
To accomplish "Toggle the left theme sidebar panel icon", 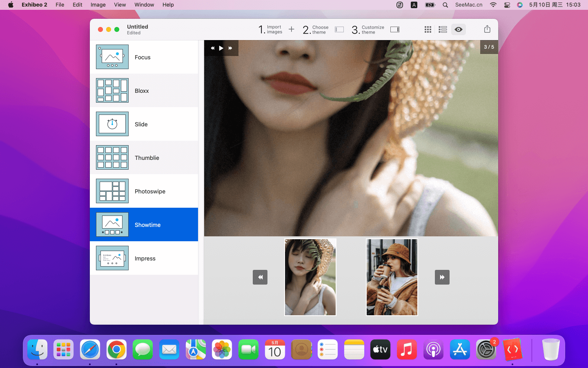I will click(339, 29).
